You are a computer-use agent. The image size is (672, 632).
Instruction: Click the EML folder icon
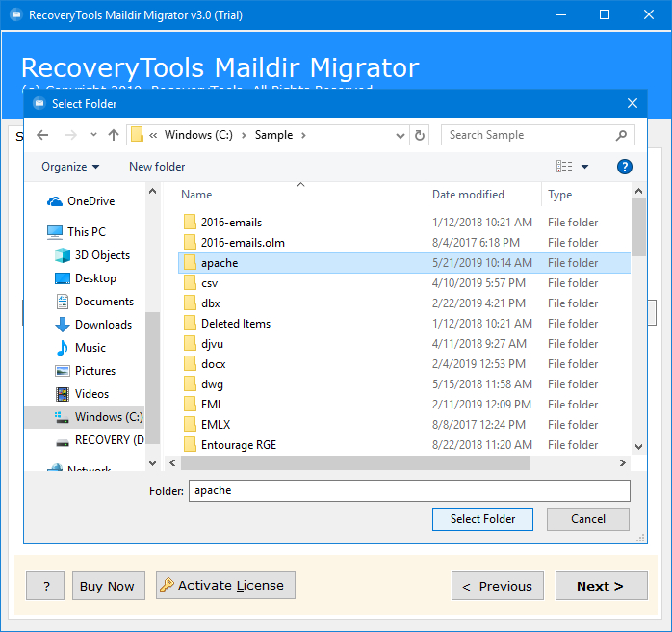pyautogui.click(x=190, y=405)
